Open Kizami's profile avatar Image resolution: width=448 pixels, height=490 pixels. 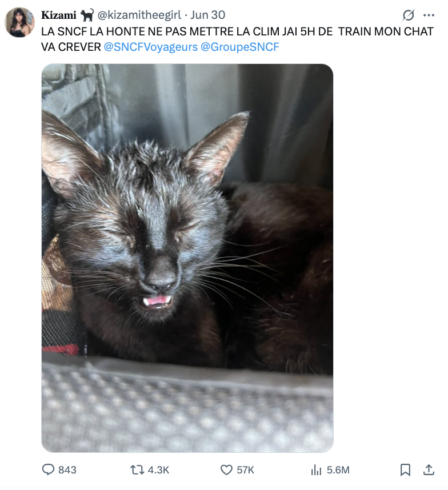[19, 22]
